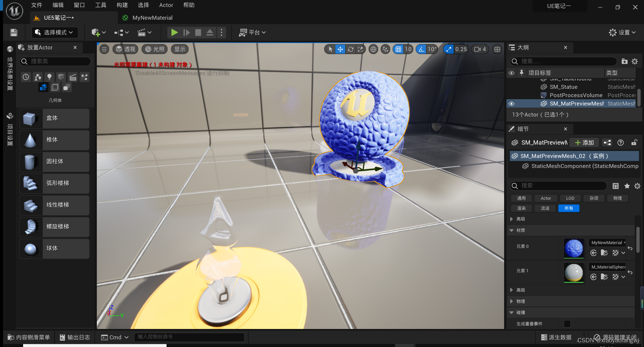Open the 编辑 menu
644x347 pixels.
point(58,5)
